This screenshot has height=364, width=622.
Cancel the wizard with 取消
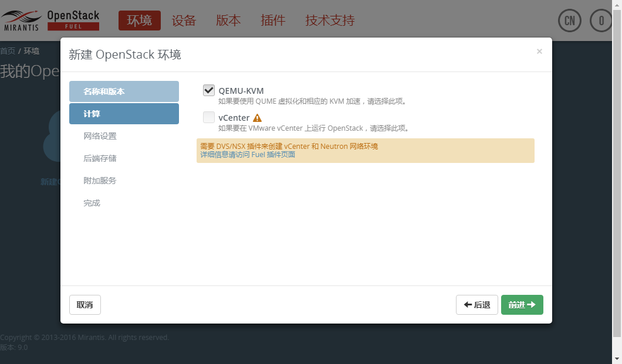[85, 304]
